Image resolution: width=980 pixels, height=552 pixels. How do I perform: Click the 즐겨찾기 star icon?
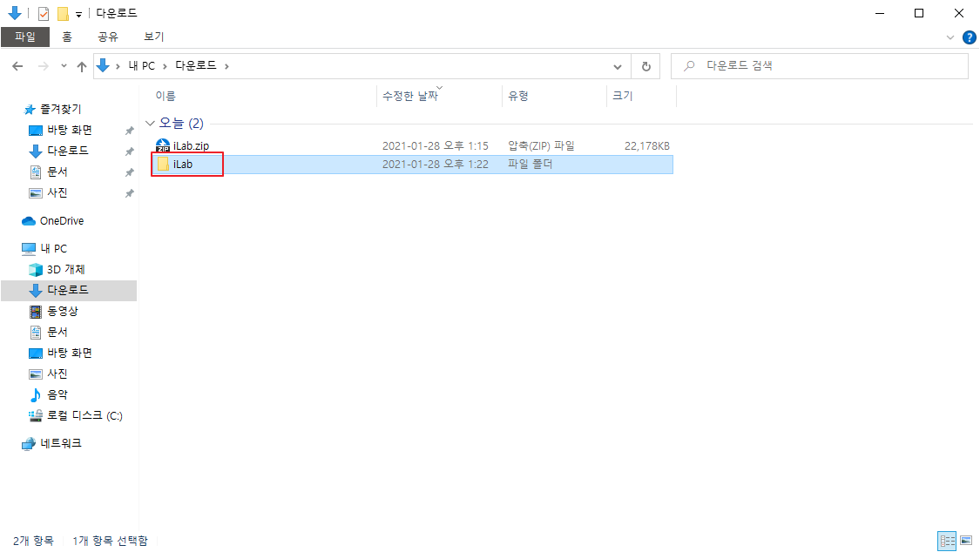click(29, 110)
